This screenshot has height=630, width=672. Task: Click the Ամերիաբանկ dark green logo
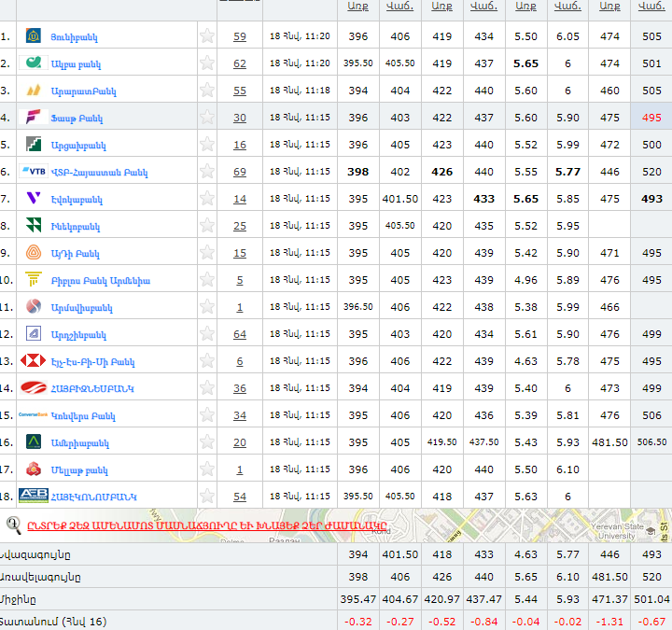(34, 441)
